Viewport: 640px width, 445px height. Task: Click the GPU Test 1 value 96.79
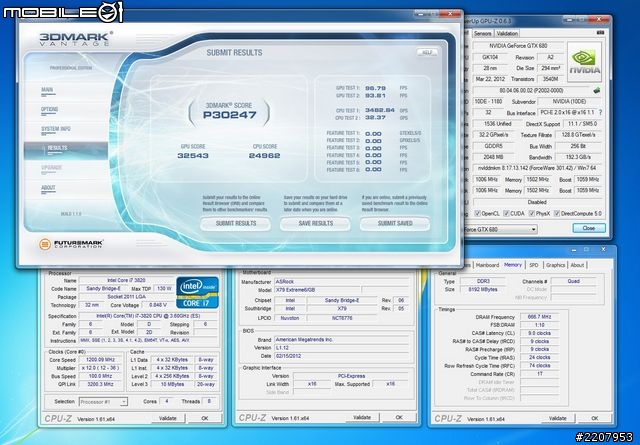(376, 88)
